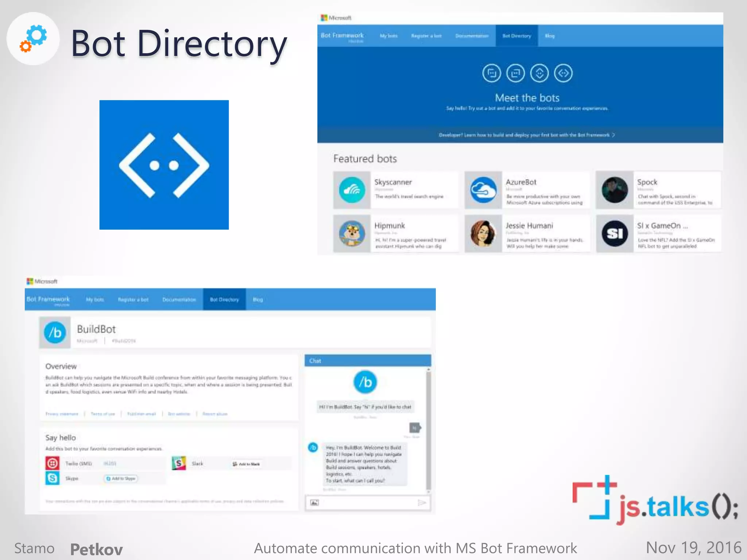Click the Overview section heading

(61, 366)
